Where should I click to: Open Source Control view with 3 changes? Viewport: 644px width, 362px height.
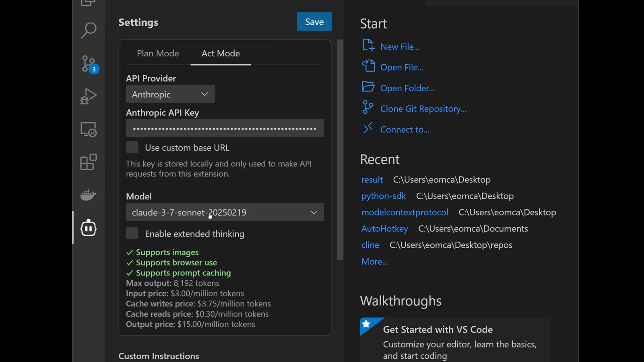pyautogui.click(x=89, y=64)
